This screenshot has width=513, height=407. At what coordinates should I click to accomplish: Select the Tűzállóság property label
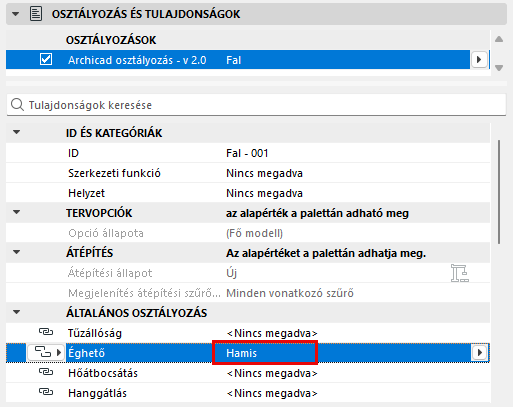[x=95, y=333]
